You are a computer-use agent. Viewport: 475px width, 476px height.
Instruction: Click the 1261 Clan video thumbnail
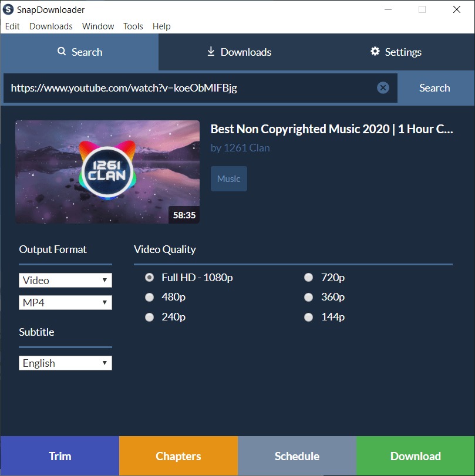[x=107, y=171]
